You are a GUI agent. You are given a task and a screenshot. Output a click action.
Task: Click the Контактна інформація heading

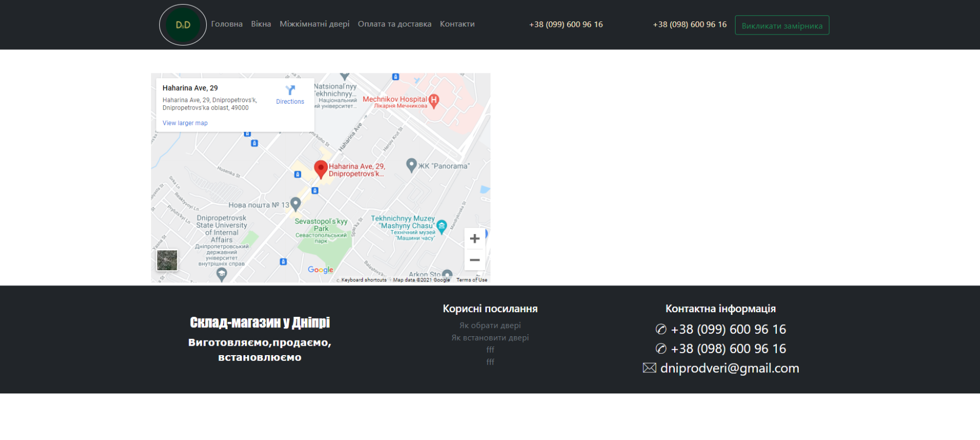tap(720, 309)
